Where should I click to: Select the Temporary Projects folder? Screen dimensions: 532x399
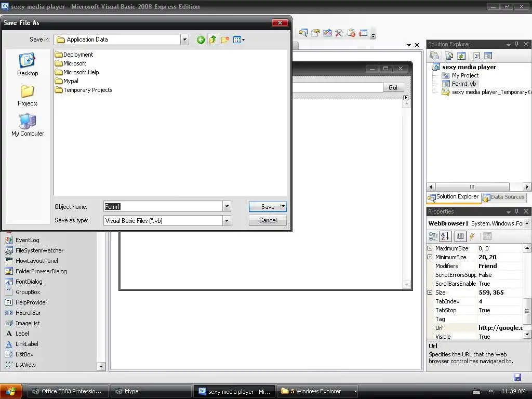[x=84, y=89]
